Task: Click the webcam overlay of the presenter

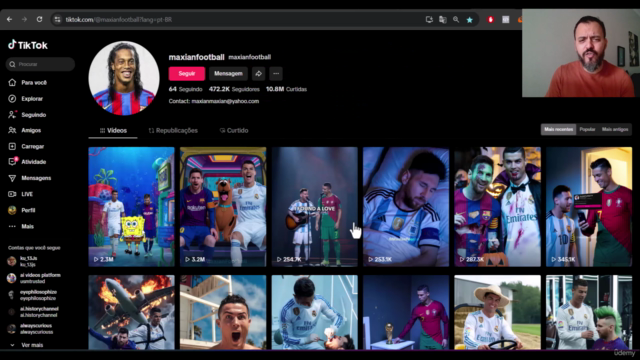Action: (581, 53)
